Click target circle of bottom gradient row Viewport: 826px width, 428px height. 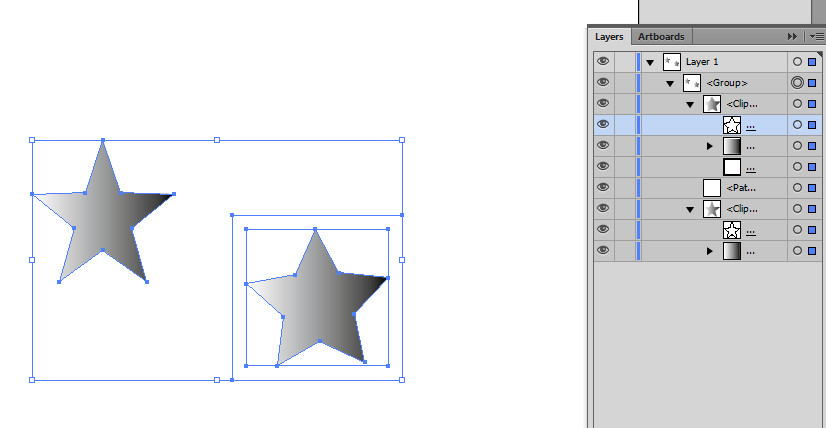click(x=797, y=251)
